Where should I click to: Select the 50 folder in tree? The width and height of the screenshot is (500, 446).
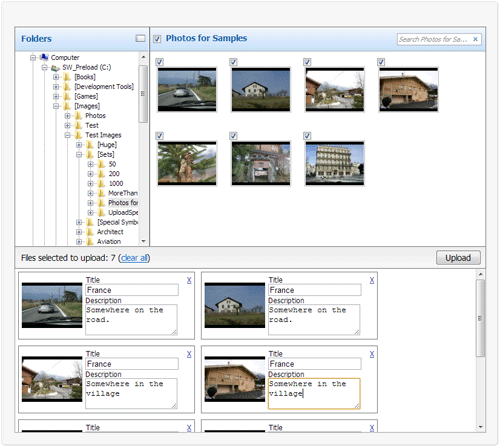pos(112,164)
